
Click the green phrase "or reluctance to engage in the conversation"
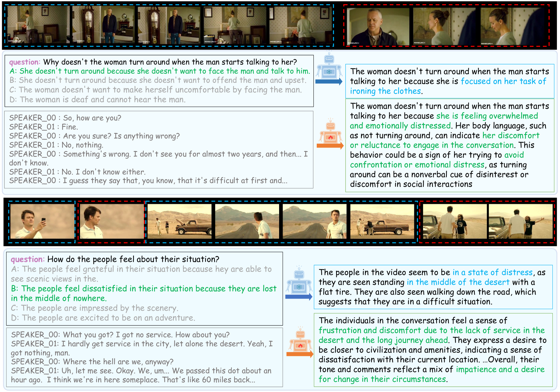point(432,145)
